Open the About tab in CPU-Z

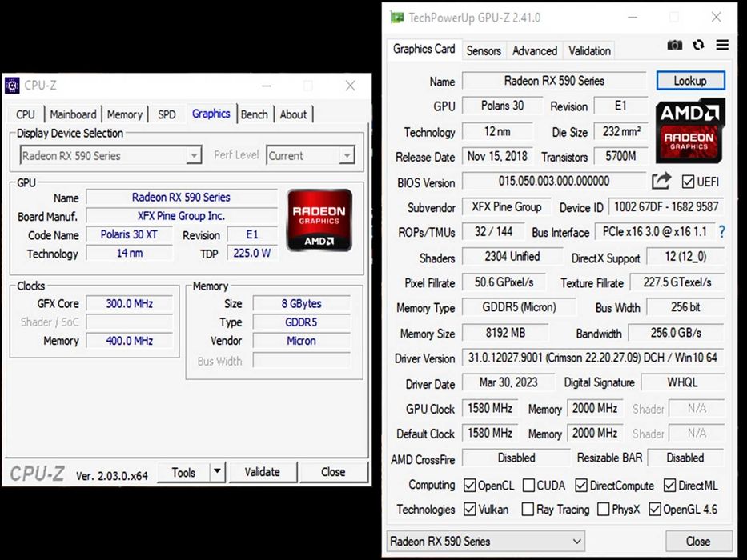(x=294, y=114)
